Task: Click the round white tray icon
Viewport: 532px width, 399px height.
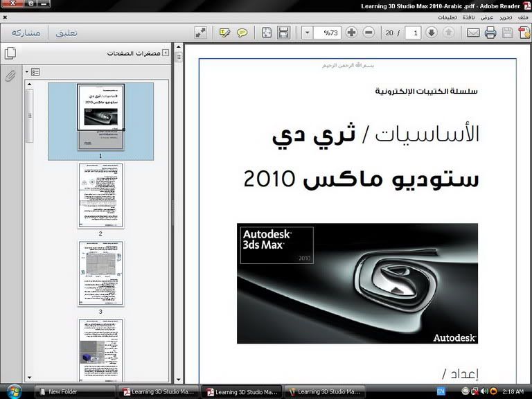Action: pyautogui.click(x=465, y=391)
